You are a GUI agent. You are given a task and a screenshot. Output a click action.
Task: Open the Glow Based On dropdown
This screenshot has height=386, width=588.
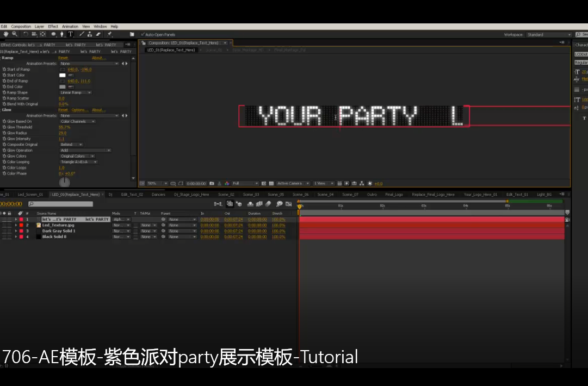point(78,121)
